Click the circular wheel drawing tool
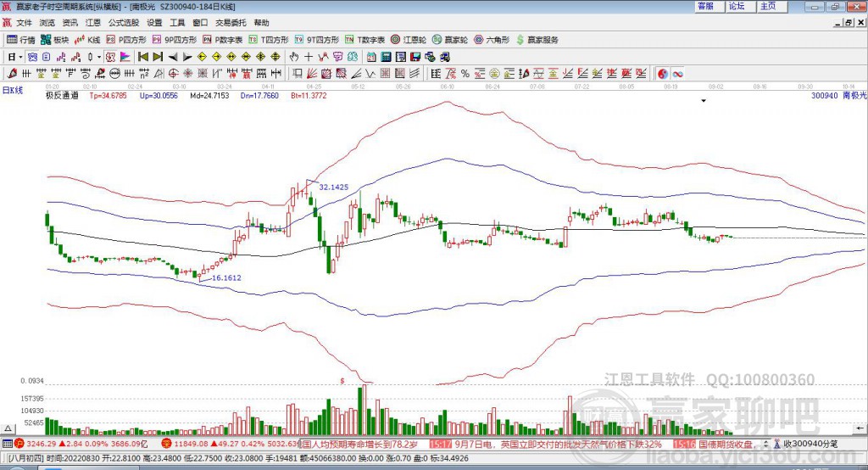The width and height of the screenshot is (868, 470). click(115, 73)
